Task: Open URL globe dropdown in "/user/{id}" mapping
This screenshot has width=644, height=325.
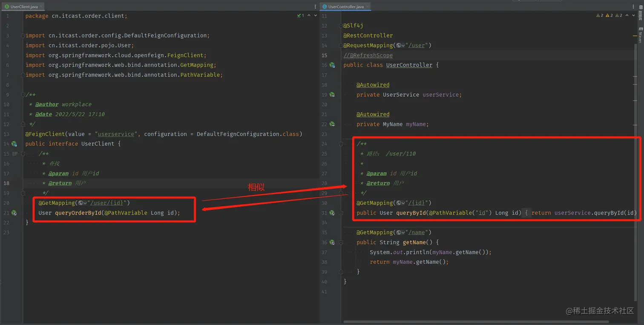Action: coord(83,203)
